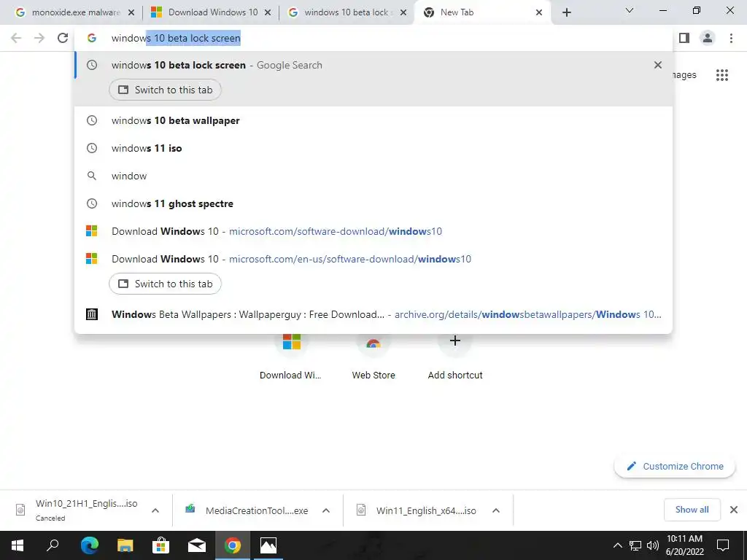The image size is (747, 560).
Task: Close the New Tab tab
Action: pyautogui.click(x=539, y=12)
